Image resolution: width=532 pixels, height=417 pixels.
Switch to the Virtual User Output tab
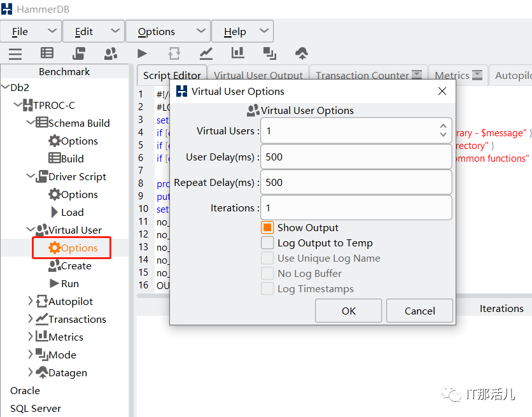coord(258,75)
